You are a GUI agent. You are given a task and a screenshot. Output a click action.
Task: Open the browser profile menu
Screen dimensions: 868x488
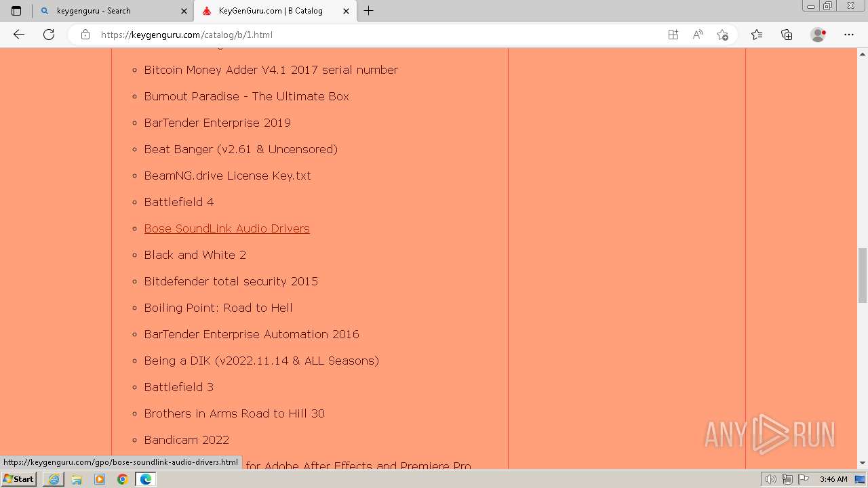pyautogui.click(x=818, y=35)
